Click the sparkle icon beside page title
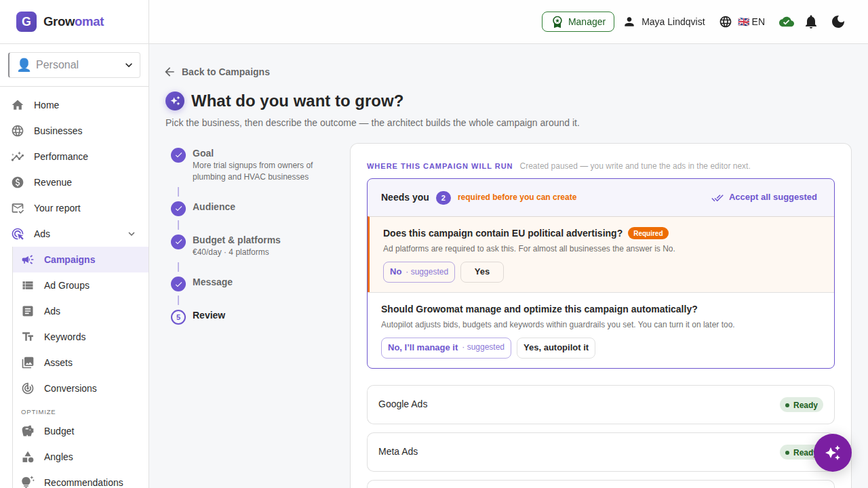Viewport: 868px width, 488px height. tap(175, 101)
